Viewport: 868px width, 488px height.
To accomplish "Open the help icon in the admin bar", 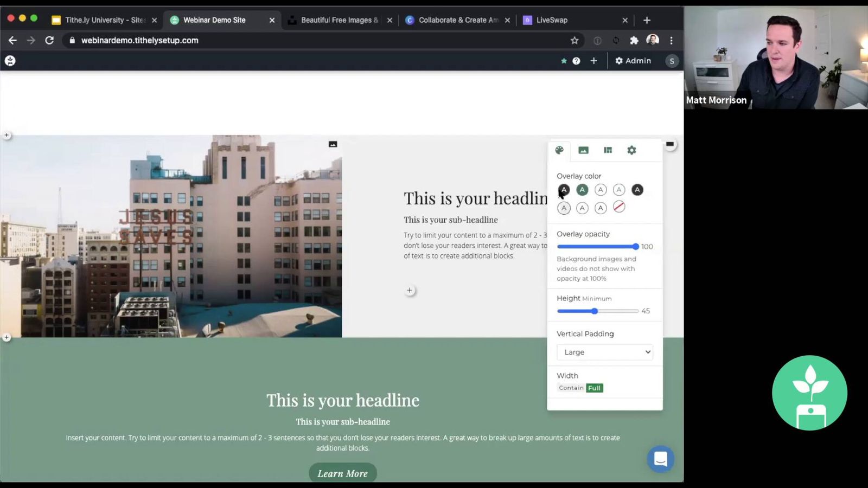I will click(576, 61).
